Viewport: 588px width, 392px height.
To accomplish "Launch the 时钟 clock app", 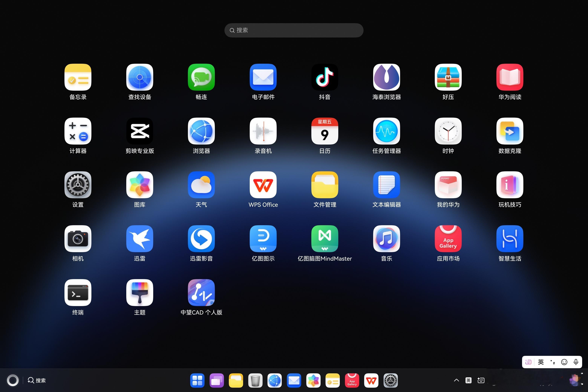I will [448, 131].
